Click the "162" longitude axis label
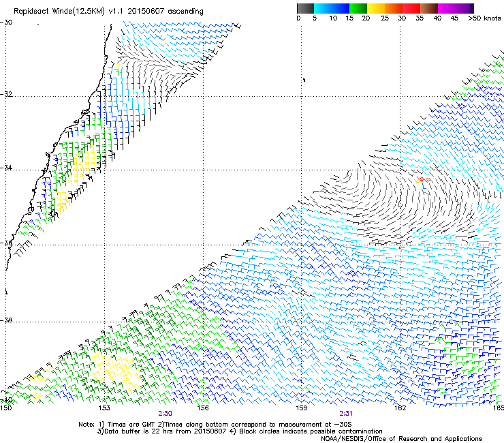Viewport: 504px width, 443px height. [x=400, y=408]
